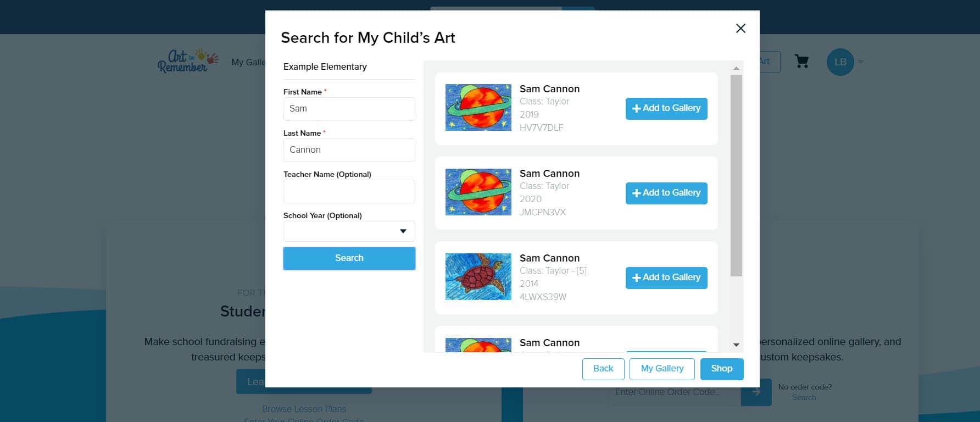The image size is (980, 422).
Task: Select the sea turtle artwork thumbnail
Action: (x=478, y=277)
